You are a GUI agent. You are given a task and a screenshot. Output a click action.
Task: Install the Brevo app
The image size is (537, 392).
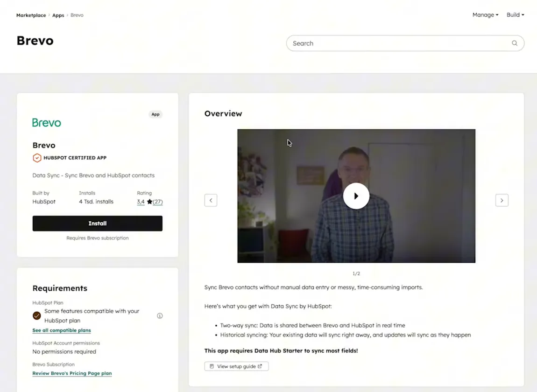[98, 223]
